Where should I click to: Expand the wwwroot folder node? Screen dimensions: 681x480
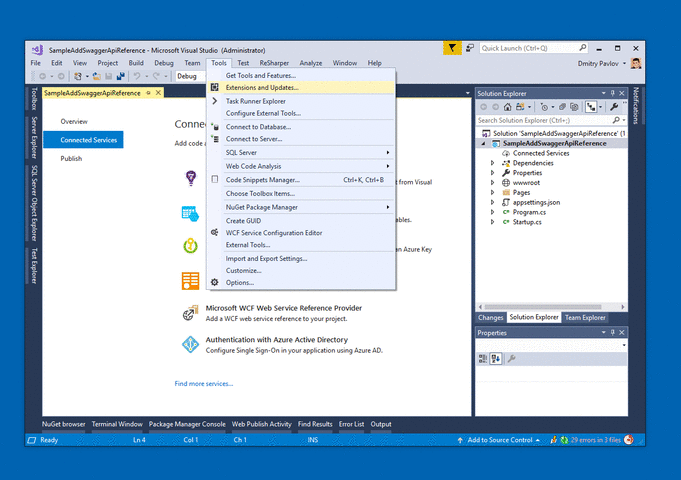pyautogui.click(x=493, y=183)
